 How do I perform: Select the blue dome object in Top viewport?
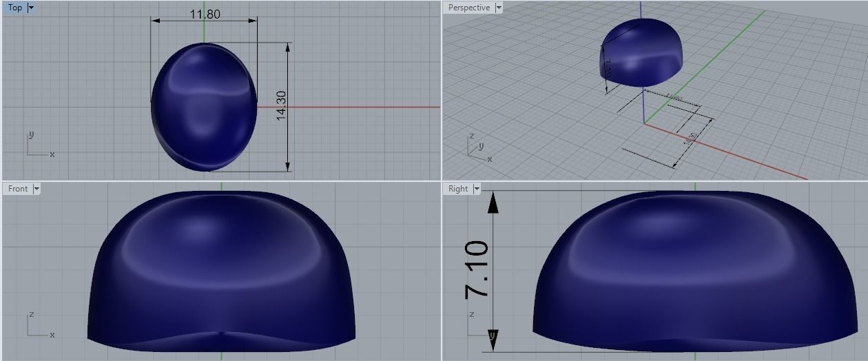204,107
